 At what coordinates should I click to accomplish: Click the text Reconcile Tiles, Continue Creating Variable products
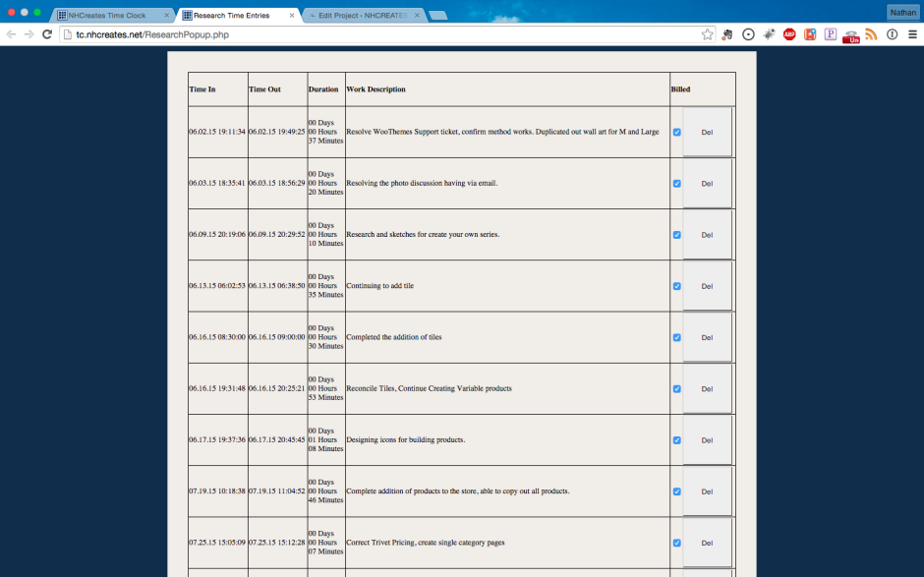429,388
